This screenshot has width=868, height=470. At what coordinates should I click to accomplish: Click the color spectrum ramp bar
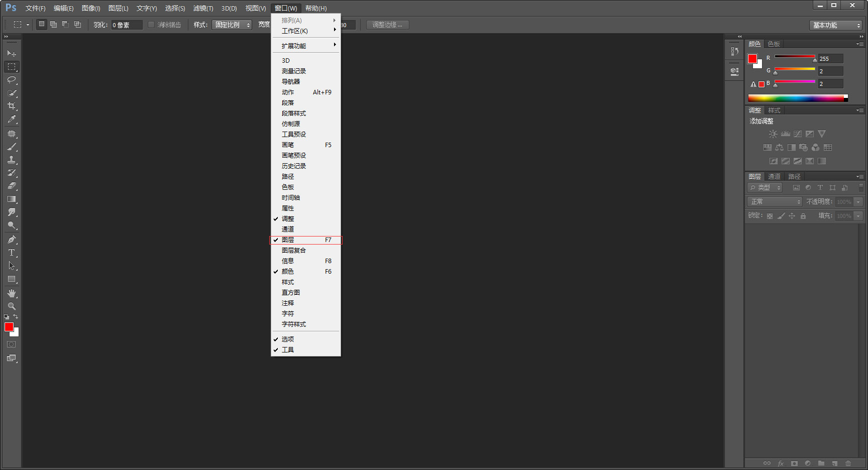coord(798,98)
